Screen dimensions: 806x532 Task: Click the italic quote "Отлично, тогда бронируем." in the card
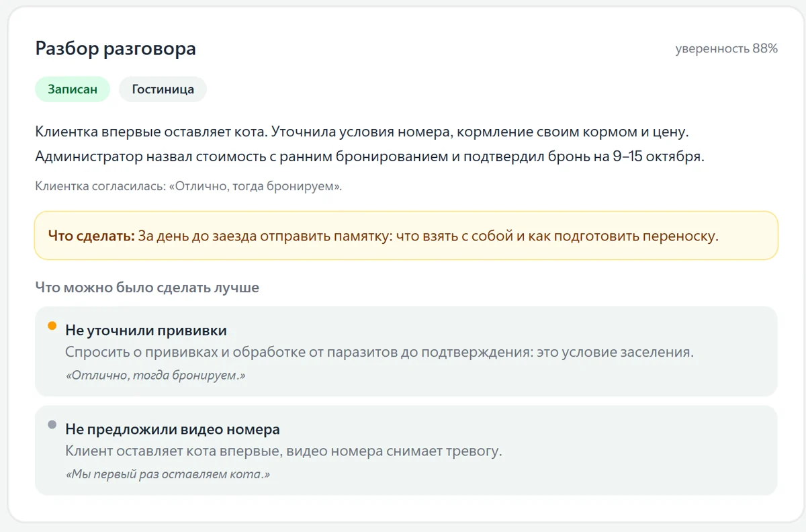[x=155, y=375]
